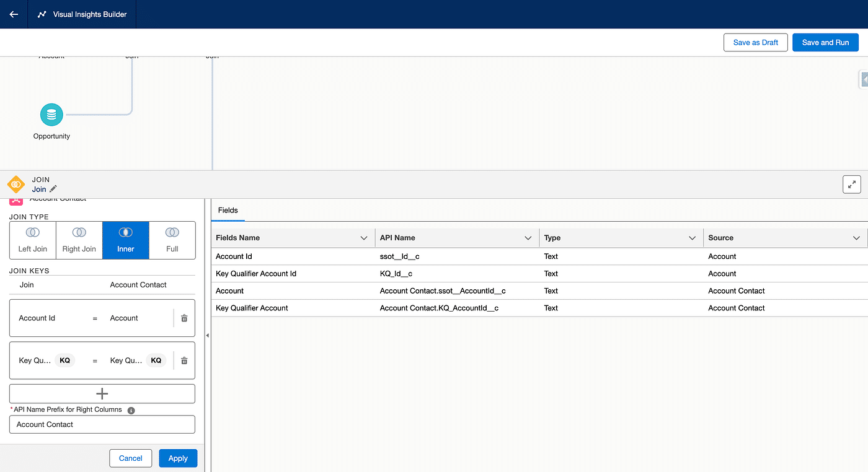Choose the Full join type
Screen dimensions: 868x472
click(172, 240)
